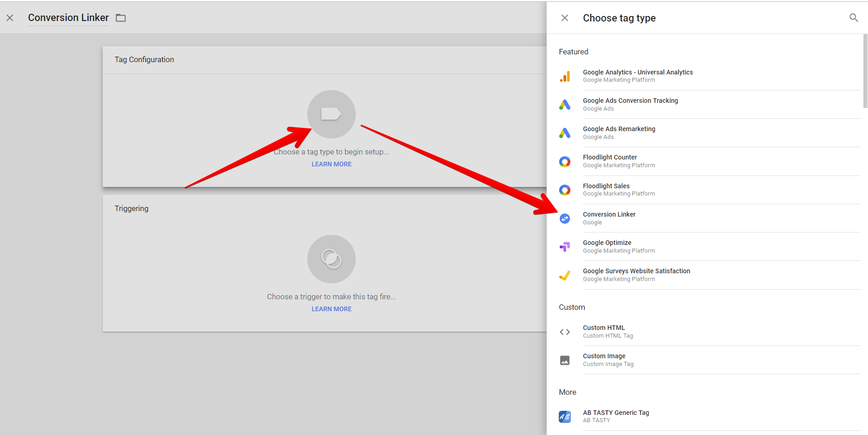868x435 pixels.
Task: Close the Choose tag type panel
Action: pos(565,18)
